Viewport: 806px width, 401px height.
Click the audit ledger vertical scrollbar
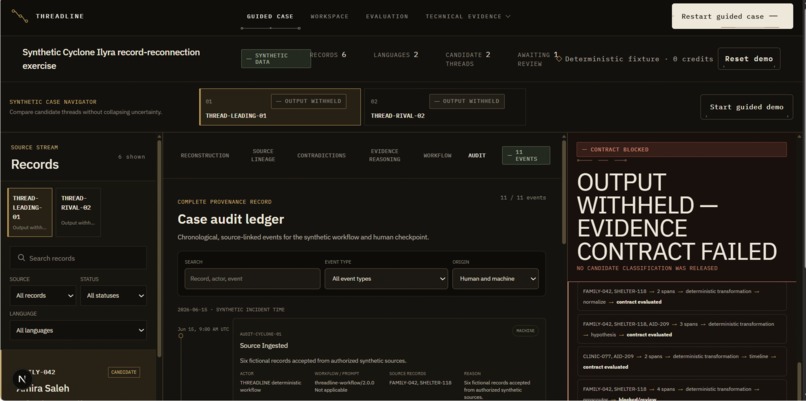pos(564,193)
